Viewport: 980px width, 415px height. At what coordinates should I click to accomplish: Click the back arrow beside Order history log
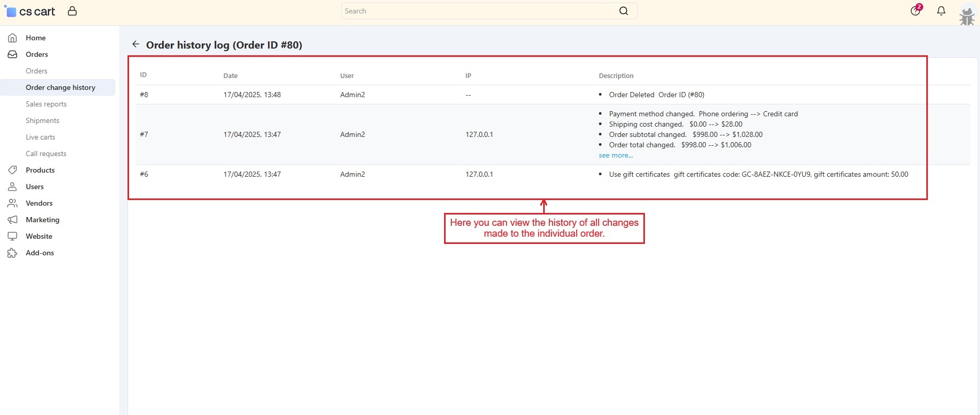pyautogui.click(x=136, y=44)
